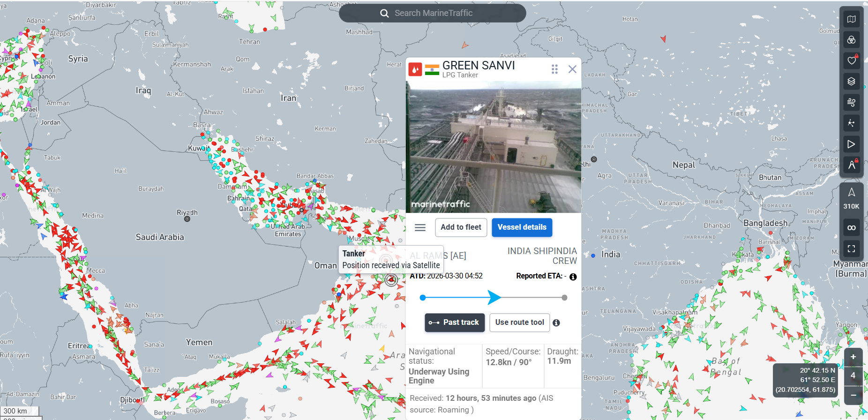Open Vessel details for GREEN SANVI
Viewport: 868px width, 420px height.
522,227
